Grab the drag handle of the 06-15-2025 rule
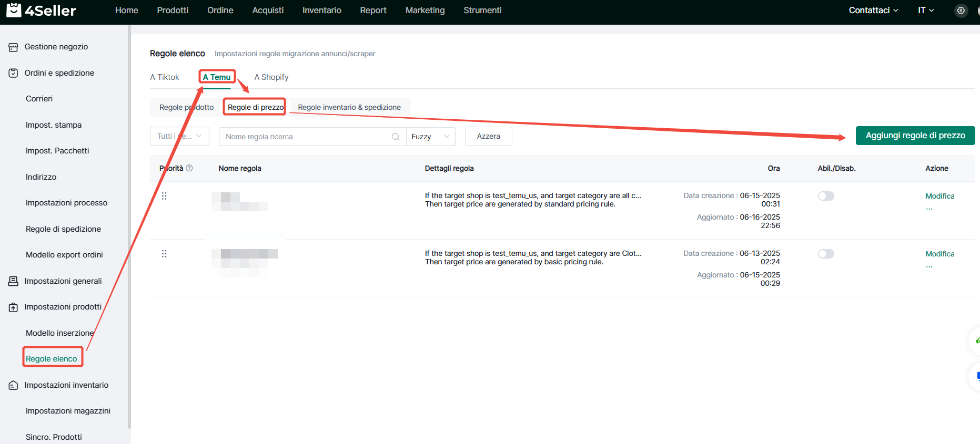 [164, 196]
